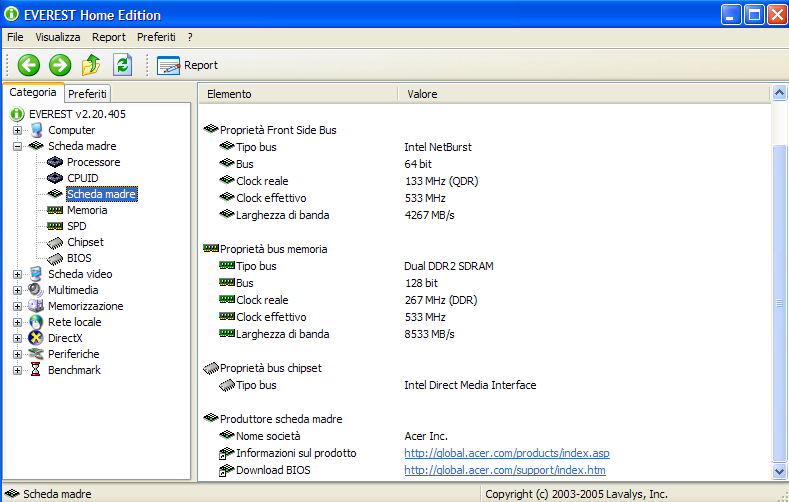Expand the Periferiche node
Viewport: 789px width, 502px height.
click(x=17, y=354)
